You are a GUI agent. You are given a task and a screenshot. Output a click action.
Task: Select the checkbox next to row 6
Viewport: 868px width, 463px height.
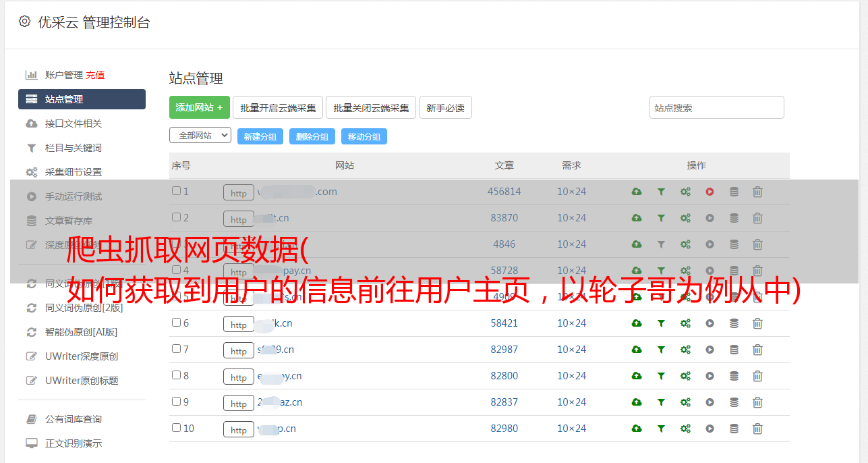point(176,323)
